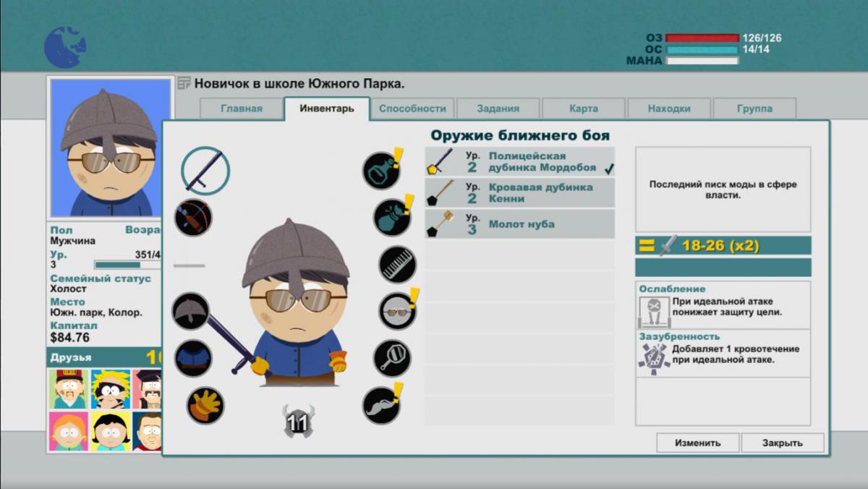The width and height of the screenshot is (868, 489).
Task: Click the sword damage icon
Action: click(668, 245)
